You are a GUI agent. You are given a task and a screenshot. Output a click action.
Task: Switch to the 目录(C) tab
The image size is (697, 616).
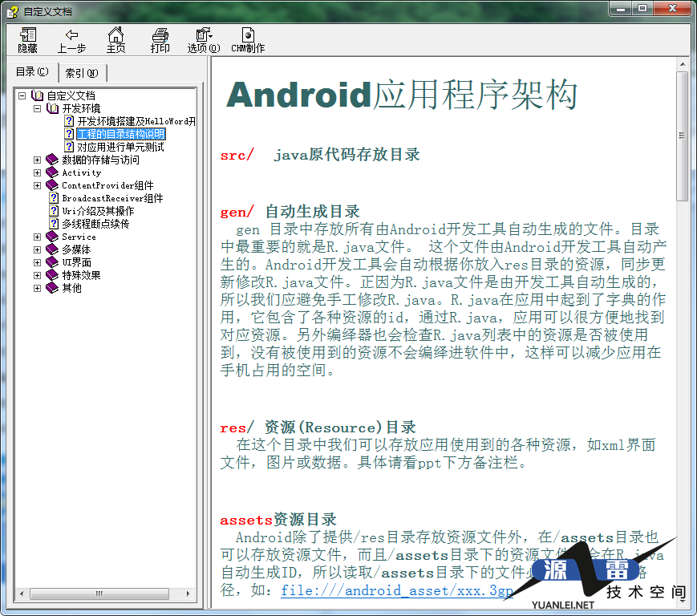(x=32, y=71)
